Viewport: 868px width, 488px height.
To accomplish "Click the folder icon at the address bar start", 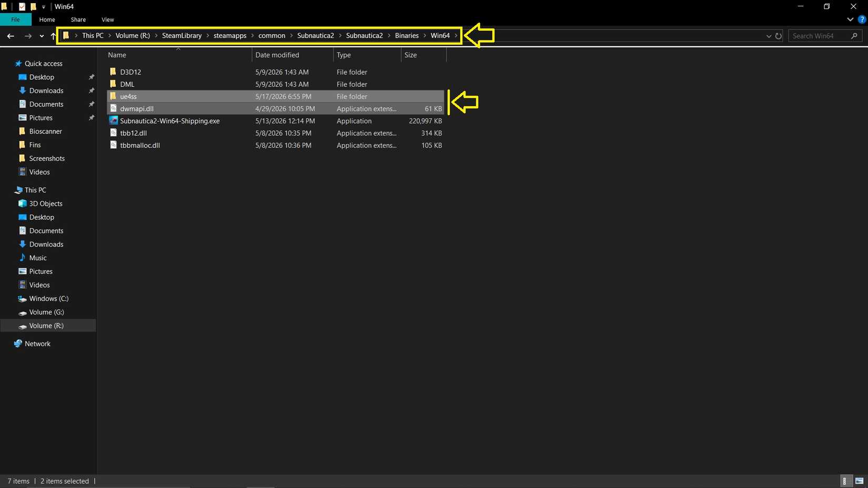I will pos(66,35).
